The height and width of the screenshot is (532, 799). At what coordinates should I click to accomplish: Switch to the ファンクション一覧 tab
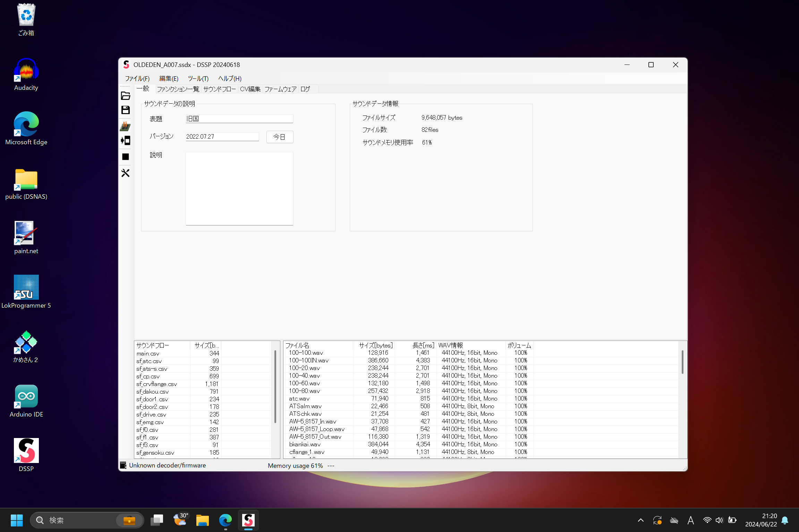point(178,89)
